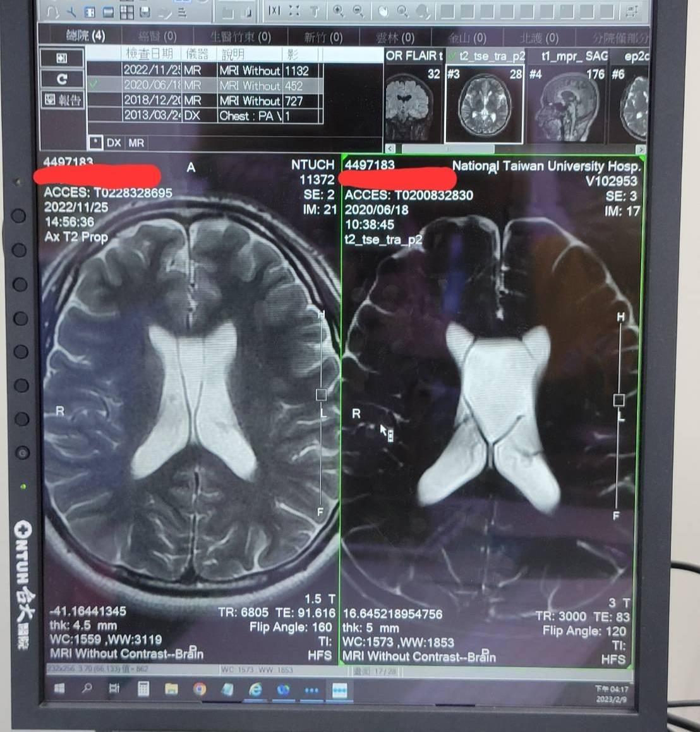Select the 2018/12/20 MR study row

coord(205,101)
